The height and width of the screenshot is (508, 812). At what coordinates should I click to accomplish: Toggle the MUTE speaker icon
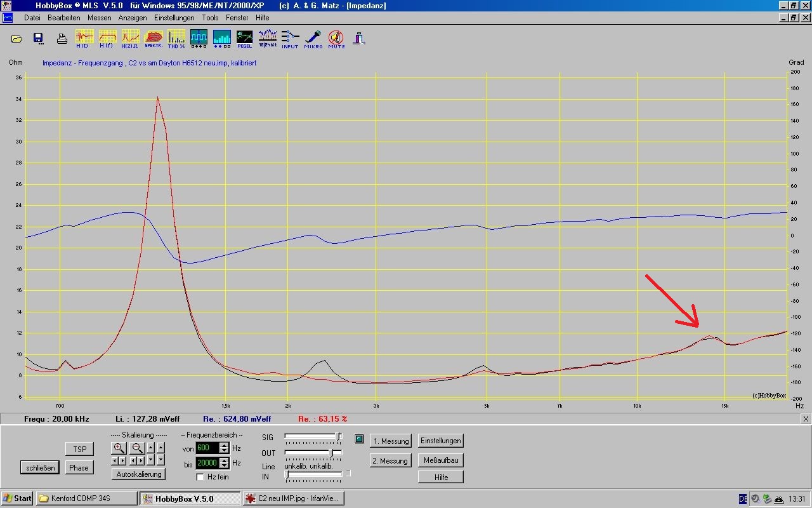click(x=336, y=38)
